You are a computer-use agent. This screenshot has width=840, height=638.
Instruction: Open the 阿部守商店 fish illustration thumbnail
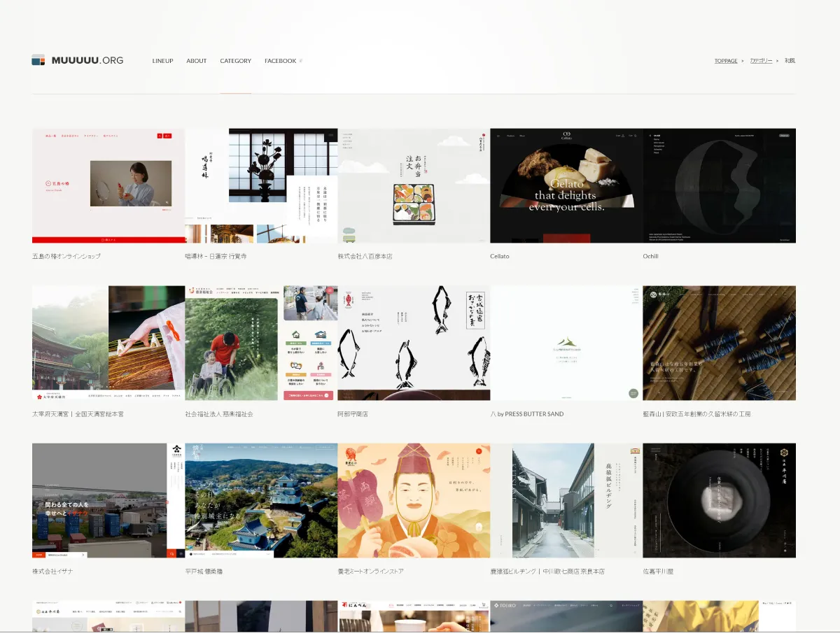click(414, 343)
